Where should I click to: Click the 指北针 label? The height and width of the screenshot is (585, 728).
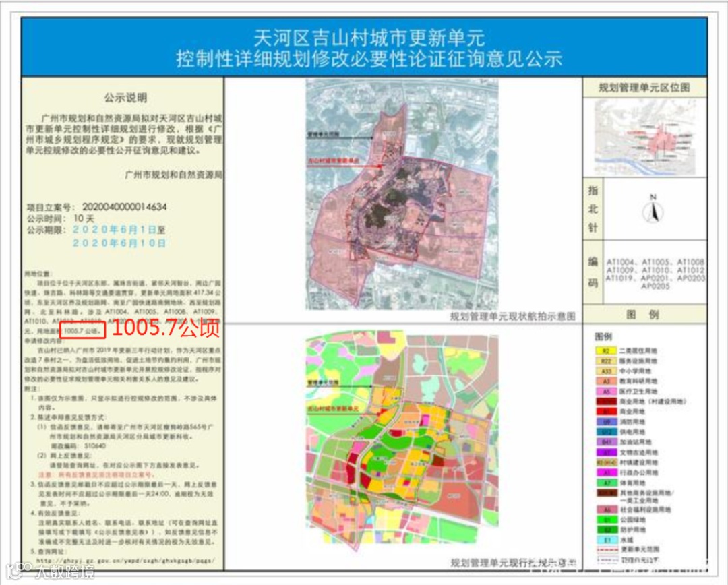[x=593, y=209]
